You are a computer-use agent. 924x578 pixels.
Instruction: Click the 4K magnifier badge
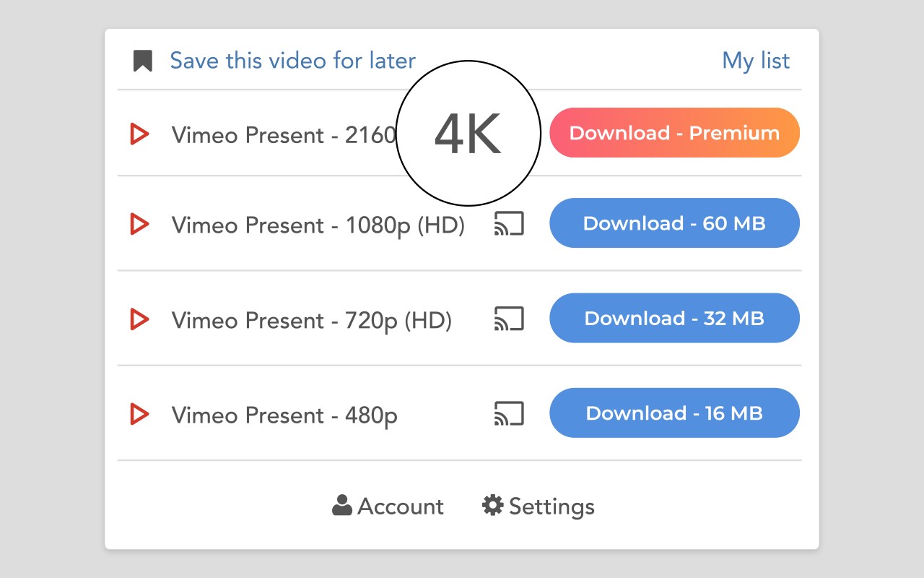pos(468,133)
